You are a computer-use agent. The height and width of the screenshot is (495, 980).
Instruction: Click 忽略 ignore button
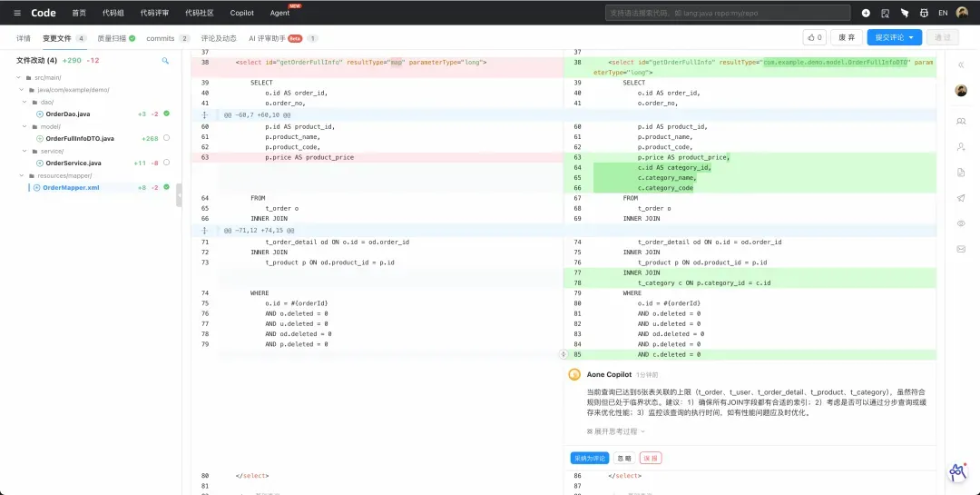click(x=623, y=458)
